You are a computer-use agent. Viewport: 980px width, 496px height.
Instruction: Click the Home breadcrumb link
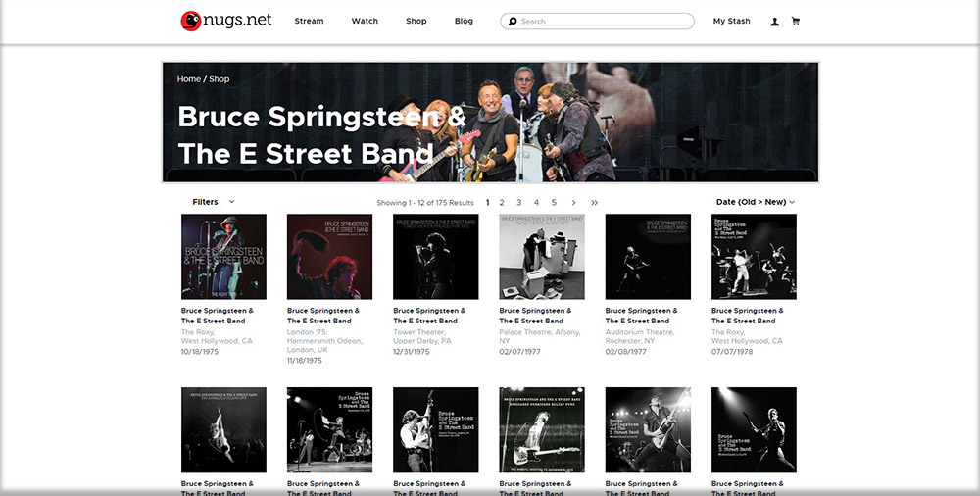(x=189, y=79)
